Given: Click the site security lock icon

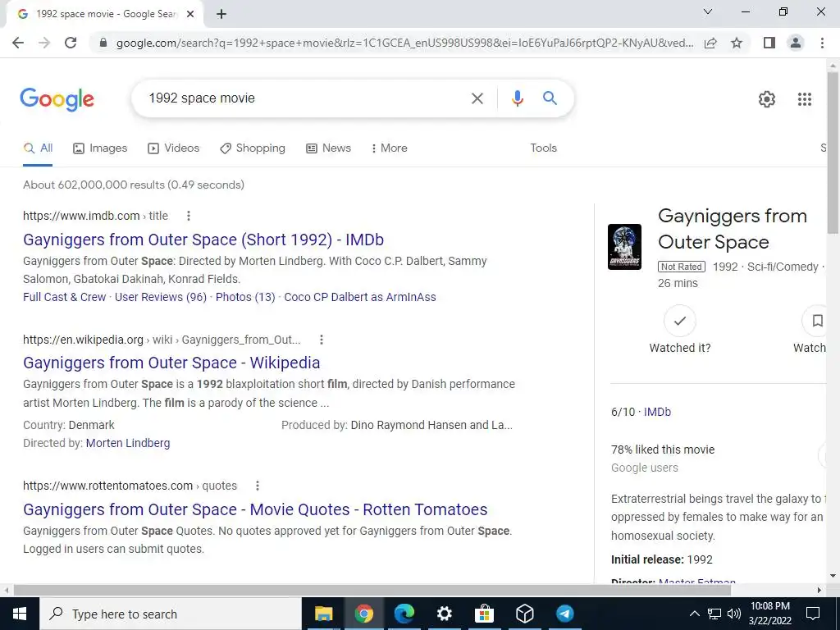Looking at the screenshot, I should click(103, 43).
